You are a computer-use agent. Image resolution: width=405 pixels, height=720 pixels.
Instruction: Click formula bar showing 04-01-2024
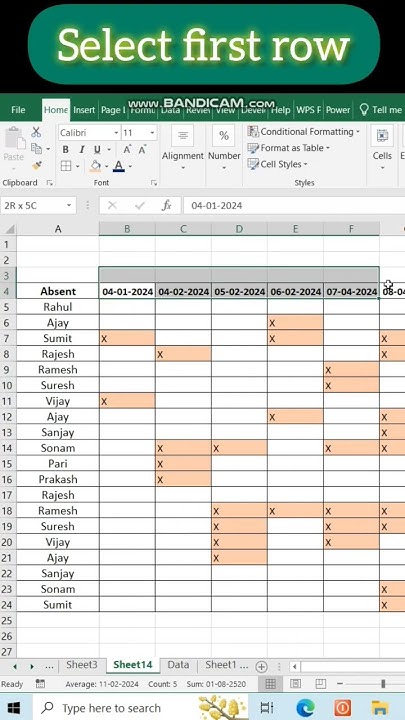click(x=294, y=205)
